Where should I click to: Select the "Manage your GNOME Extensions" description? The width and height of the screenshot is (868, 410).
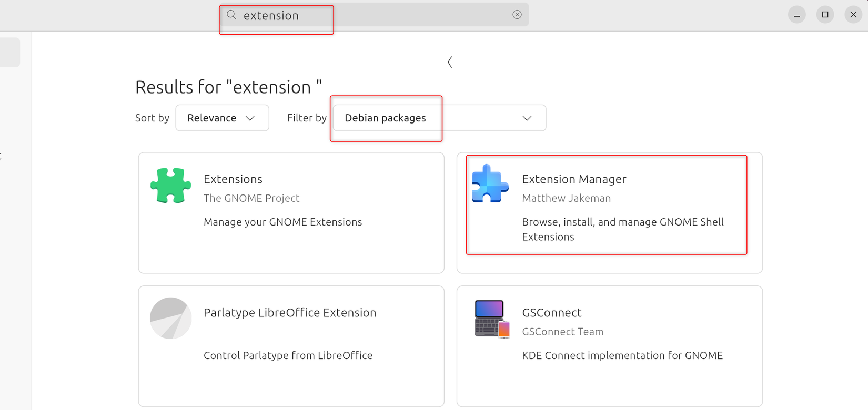coord(282,222)
